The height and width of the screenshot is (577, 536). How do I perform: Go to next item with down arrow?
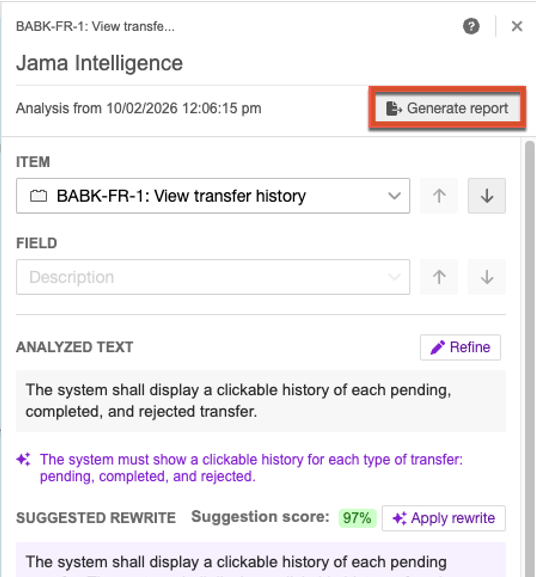point(487,196)
